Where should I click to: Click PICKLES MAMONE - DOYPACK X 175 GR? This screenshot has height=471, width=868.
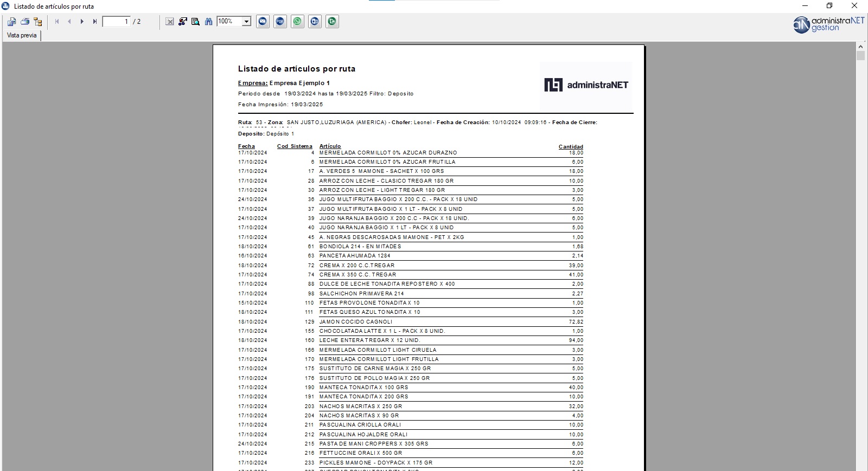376,463
